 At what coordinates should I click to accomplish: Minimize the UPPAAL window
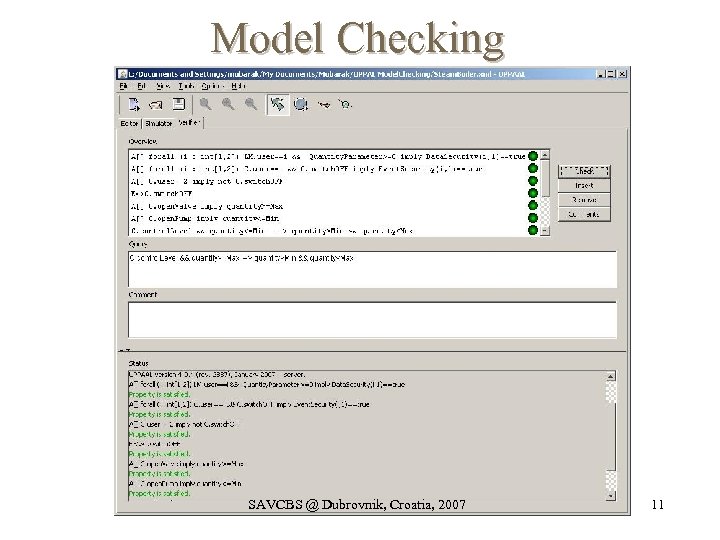[x=601, y=74]
